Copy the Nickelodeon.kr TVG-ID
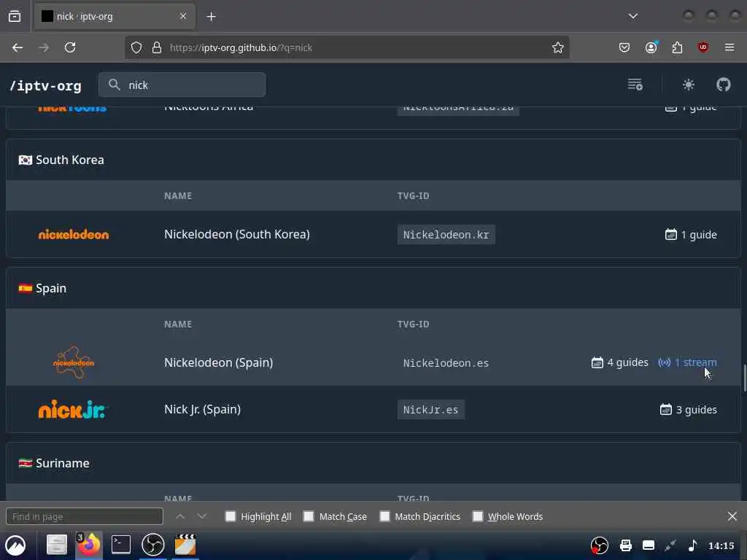This screenshot has width=747, height=560. point(446,235)
